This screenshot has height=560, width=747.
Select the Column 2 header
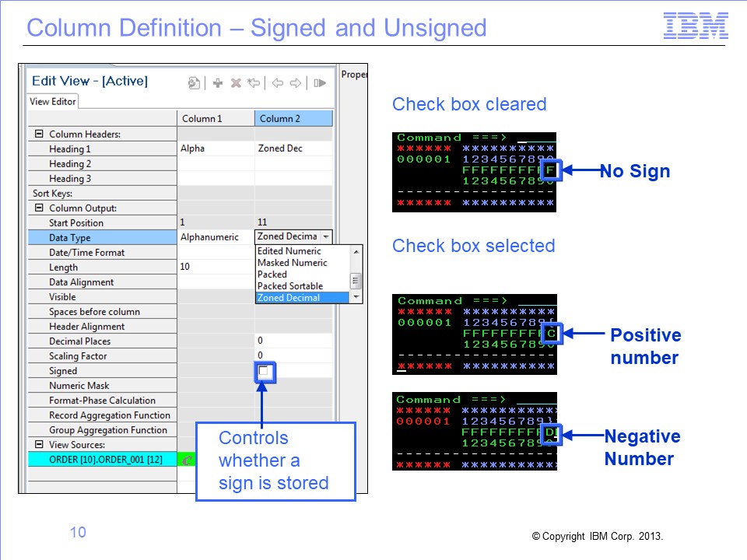coord(293,118)
